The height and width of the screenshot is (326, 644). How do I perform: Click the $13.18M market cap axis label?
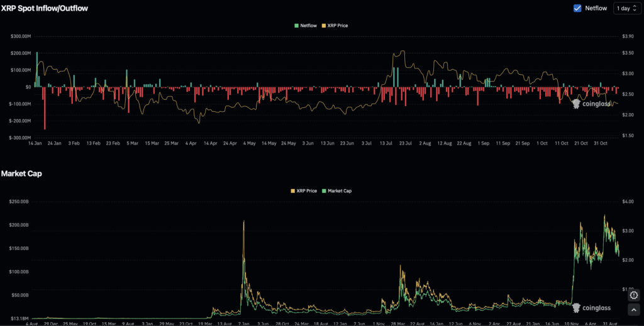19,318
